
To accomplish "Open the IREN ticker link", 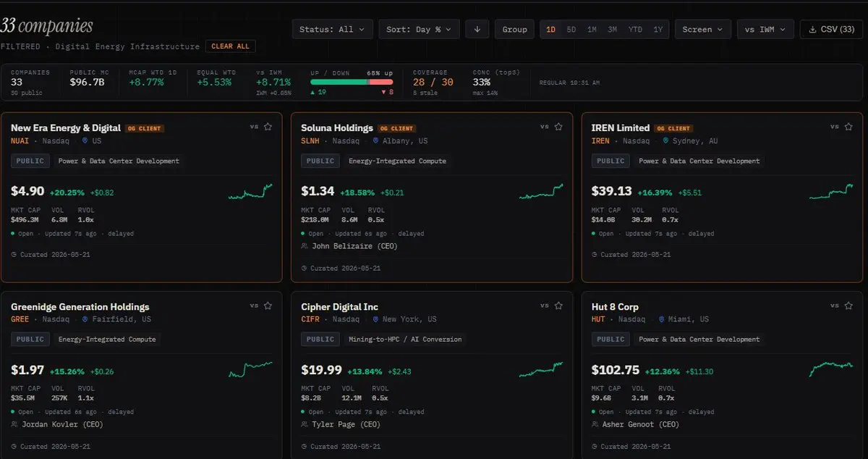I will [600, 141].
